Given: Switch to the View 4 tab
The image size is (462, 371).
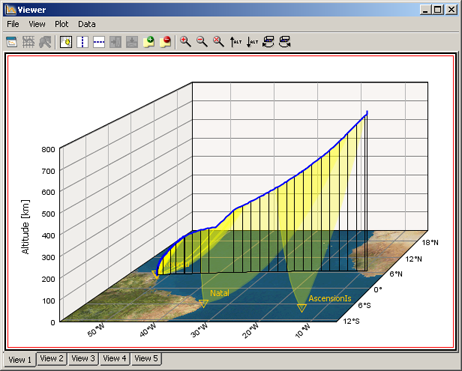Looking at the screenshot, I should click(x=114, y=359).
